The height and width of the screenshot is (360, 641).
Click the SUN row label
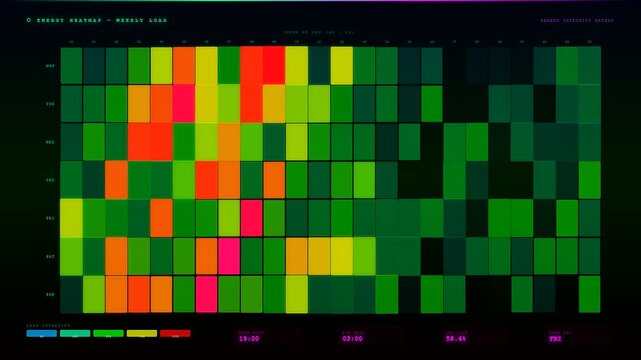pos(50,295)
